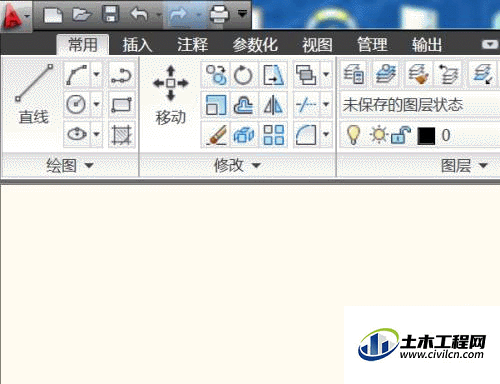
Task: Toggle layer 0 lock padlock icon
Action: (x=400, y=135)
